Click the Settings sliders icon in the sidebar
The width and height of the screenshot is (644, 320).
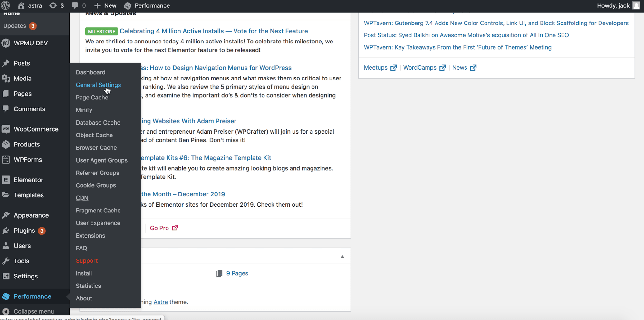click(6, 276)
